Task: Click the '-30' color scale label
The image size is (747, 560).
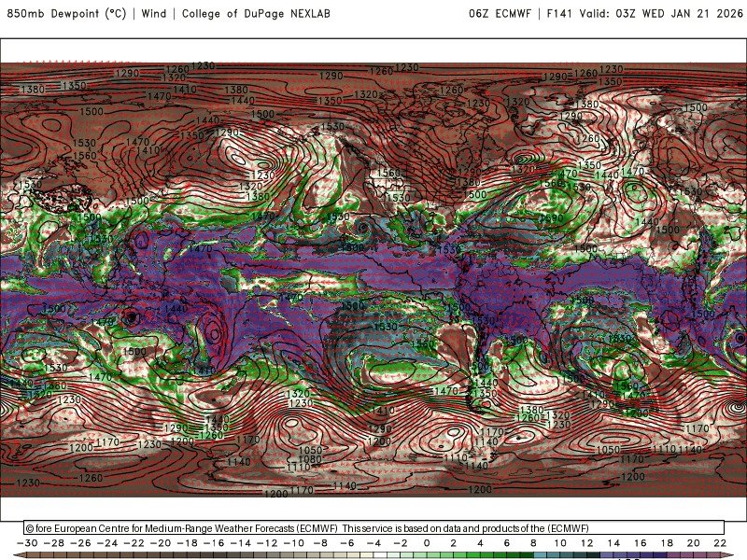Action: tap(27, 543)
